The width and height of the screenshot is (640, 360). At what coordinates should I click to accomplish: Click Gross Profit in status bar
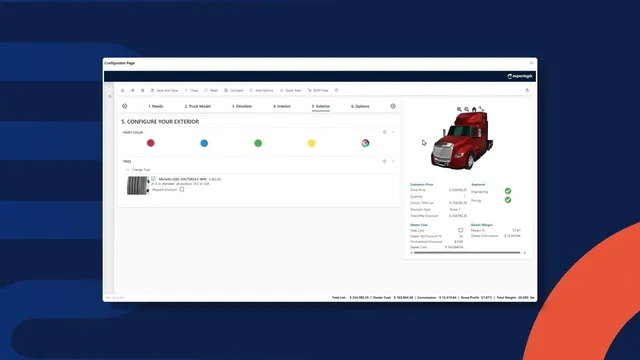pos(476,298)
